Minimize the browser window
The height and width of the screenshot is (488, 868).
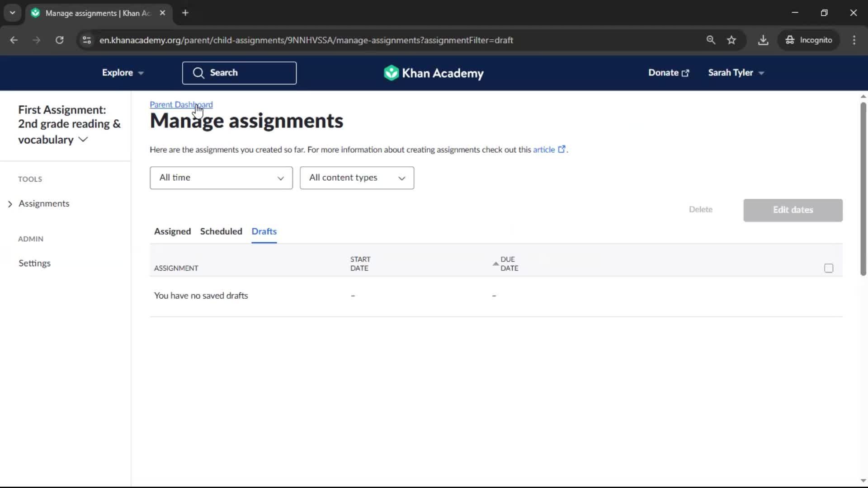pos(795,13)
